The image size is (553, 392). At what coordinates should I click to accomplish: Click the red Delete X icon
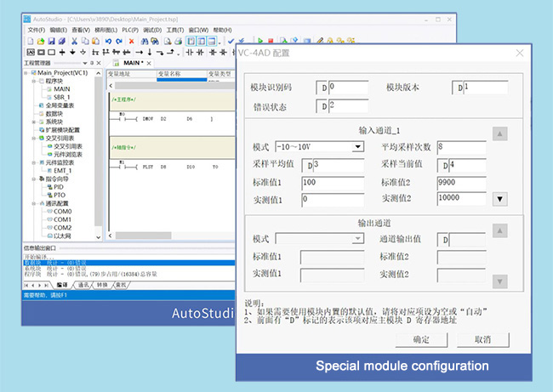tap(131, 41)
